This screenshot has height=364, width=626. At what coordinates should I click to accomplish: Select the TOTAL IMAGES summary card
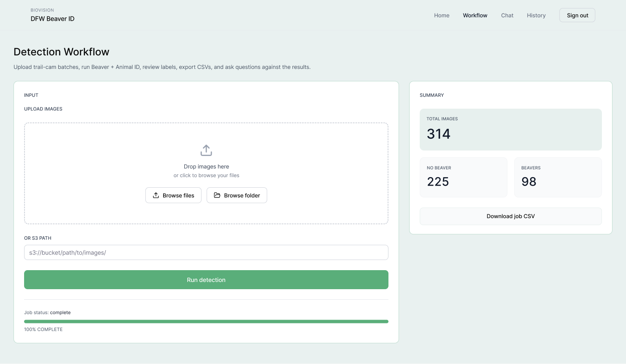pyautogui.click(x=511, y=129)
